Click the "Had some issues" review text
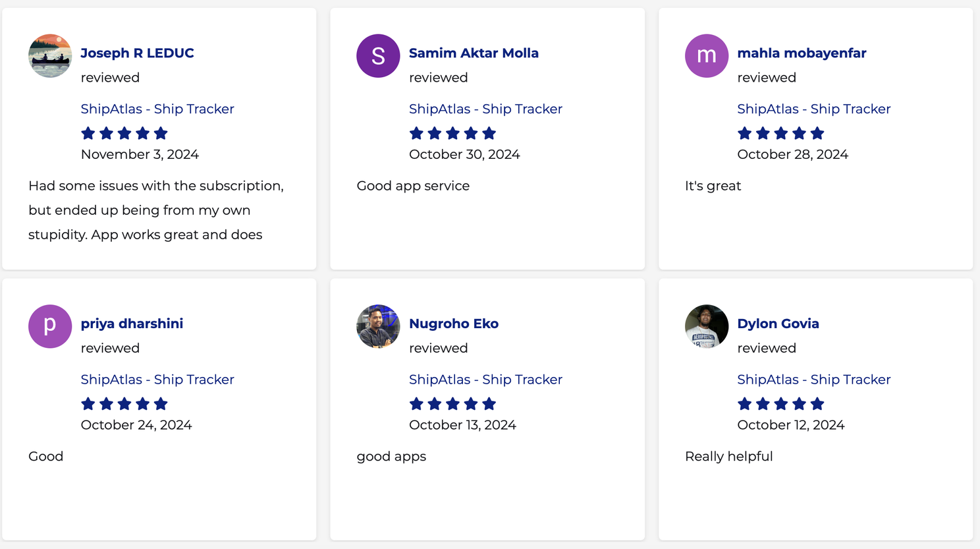Screen dimensions: 980x549 [156, 210]
